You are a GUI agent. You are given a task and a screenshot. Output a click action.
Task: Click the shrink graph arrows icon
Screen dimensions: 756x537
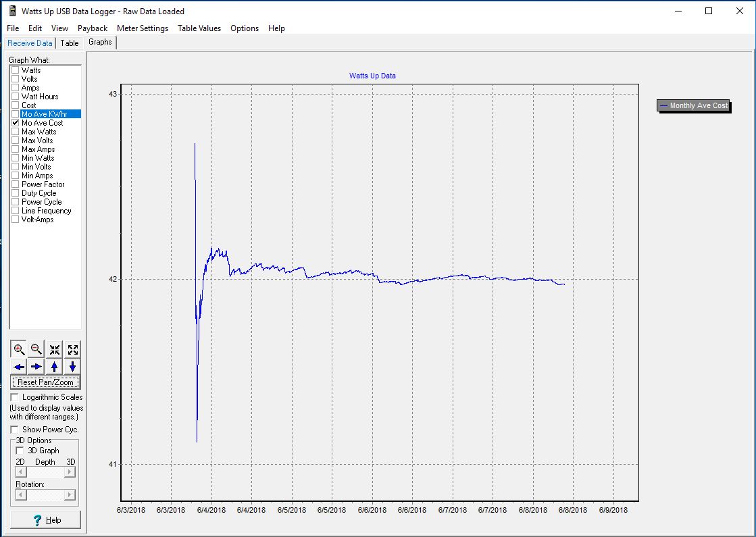[x=55, y=349]
